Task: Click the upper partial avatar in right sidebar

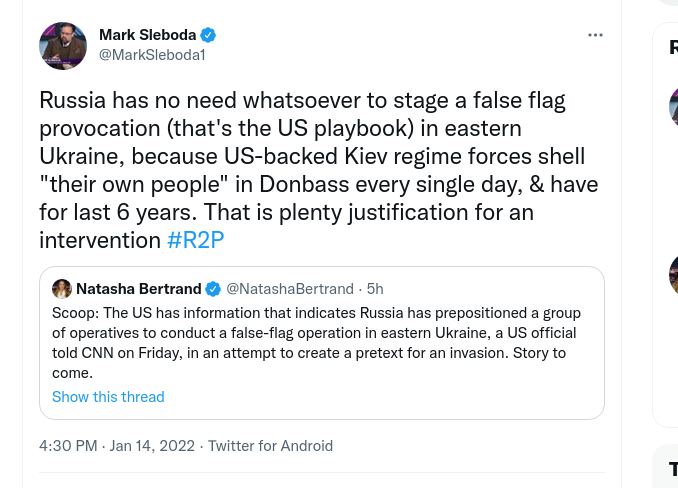Action: 674,107
